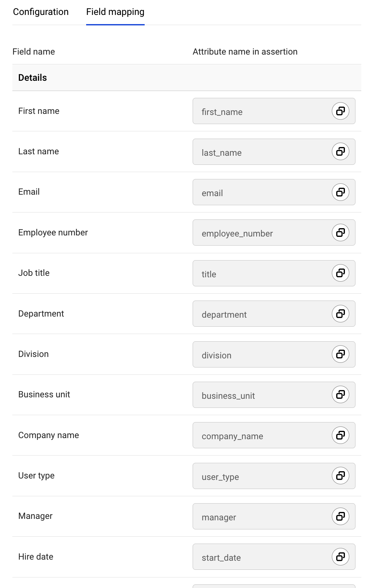370x588 pixels.
Task: Switch to the Configuration tab
Action: click(41, 12)
